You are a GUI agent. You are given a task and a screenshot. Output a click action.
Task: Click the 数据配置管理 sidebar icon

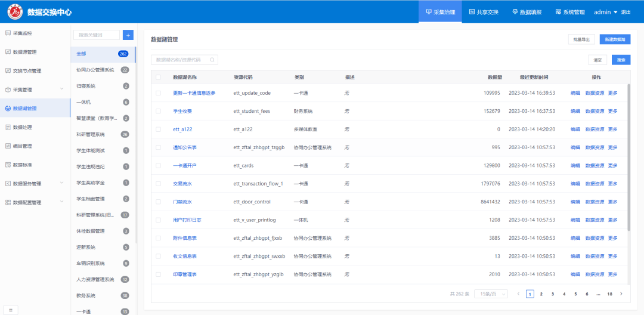point(8,202)
